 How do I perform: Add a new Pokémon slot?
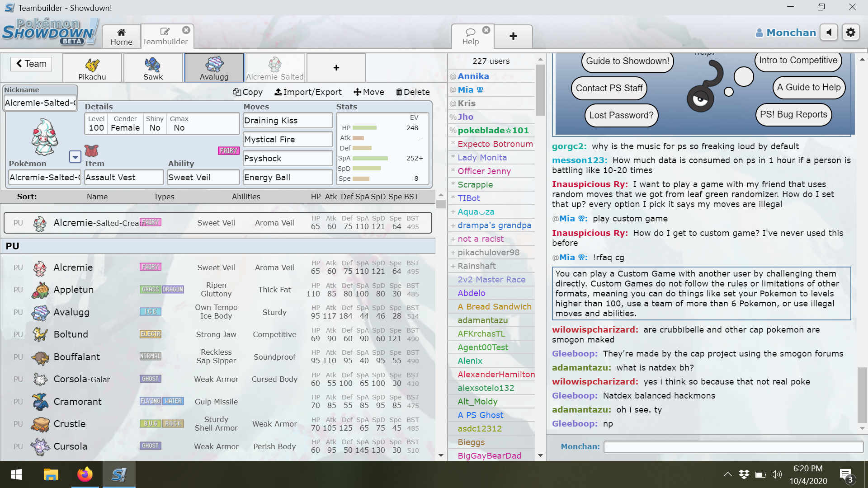click(336, 68)
